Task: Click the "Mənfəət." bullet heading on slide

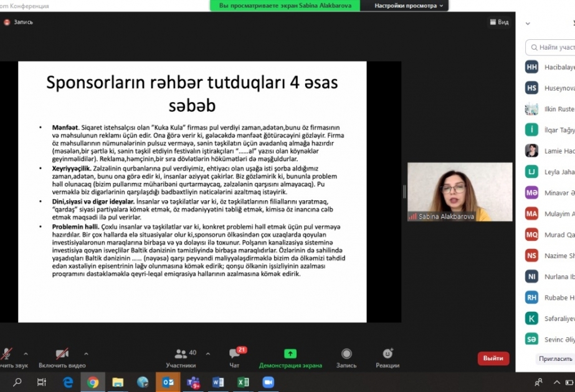Action: pos(65,128)
